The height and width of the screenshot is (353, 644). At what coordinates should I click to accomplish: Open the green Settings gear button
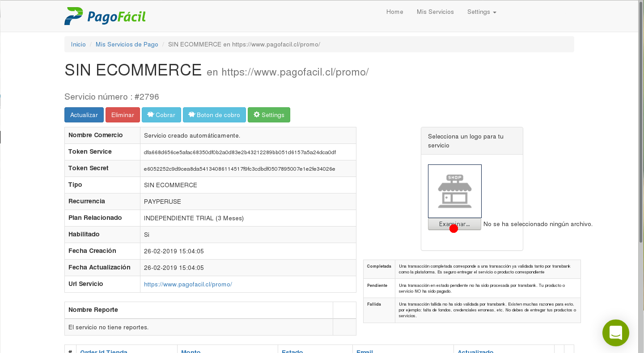tap(269, 115)
